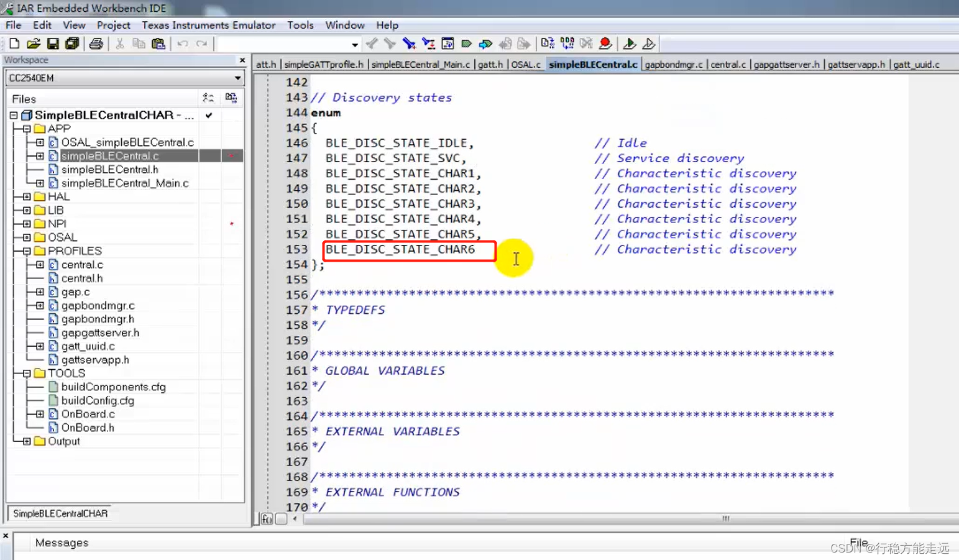959x560 pixels.
Task: Click the project checkmark status indicator
Action: tap(209, 116)
